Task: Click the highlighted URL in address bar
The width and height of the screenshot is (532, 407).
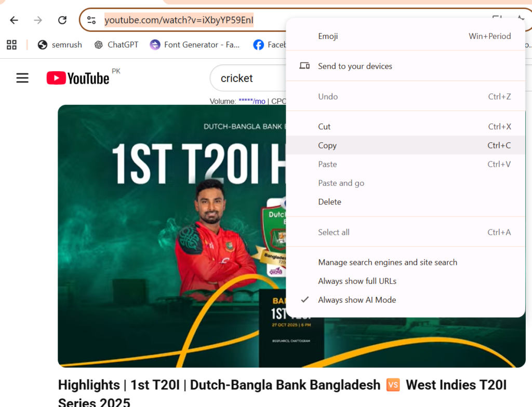Action: point(179,20)
